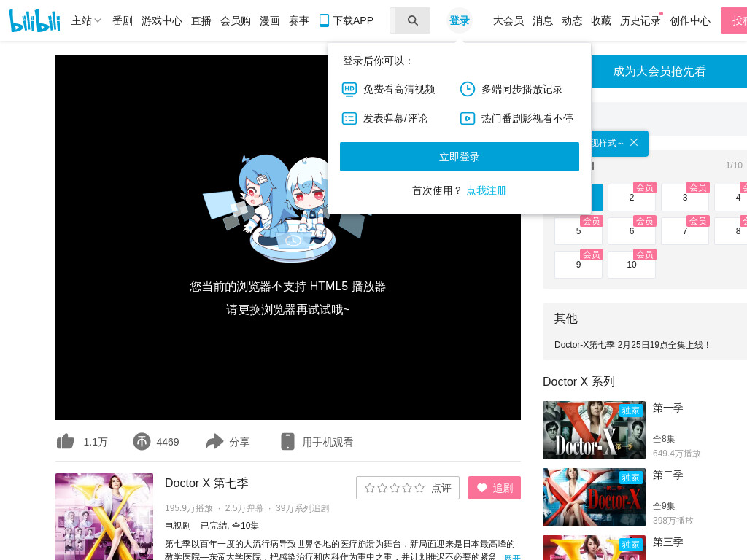Click the HD icon for 免费看高清视频
747x560 pixels.
pyautogui.click(x=349, y=89)
